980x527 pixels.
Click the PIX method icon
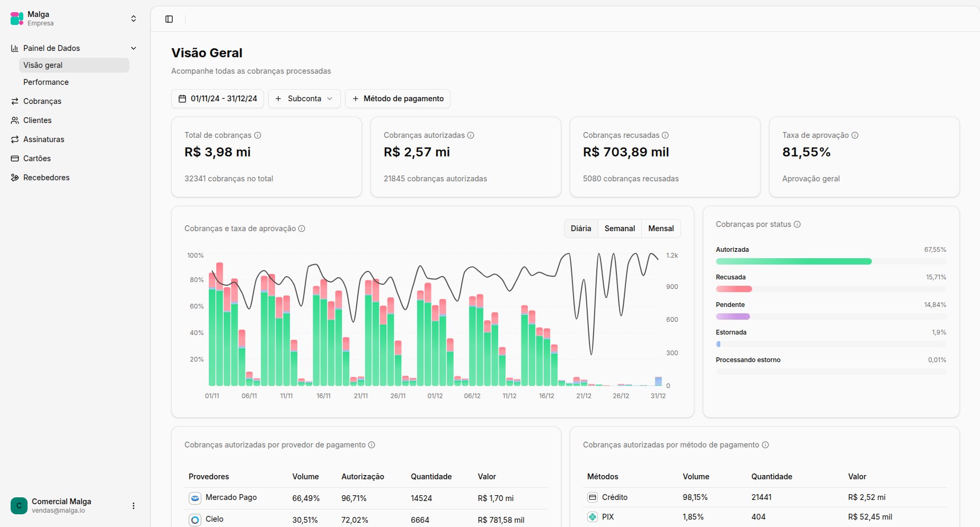pos(593,517)
